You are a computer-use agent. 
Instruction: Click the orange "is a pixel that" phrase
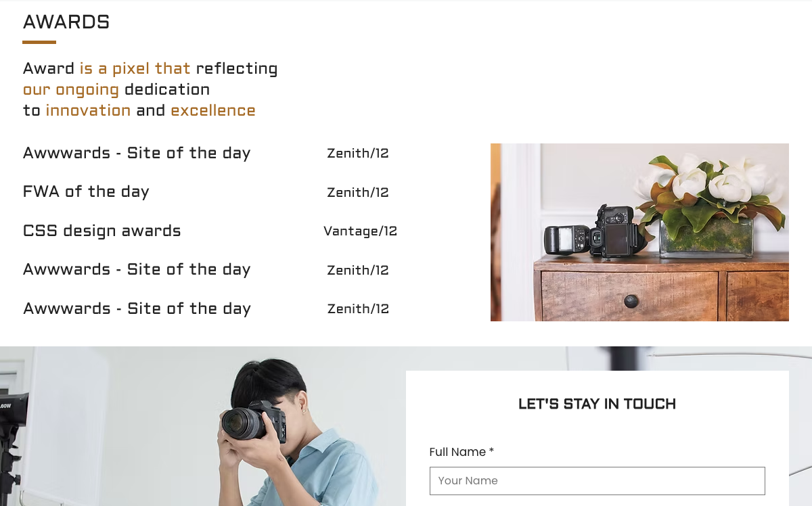click(x=135, y=68)
